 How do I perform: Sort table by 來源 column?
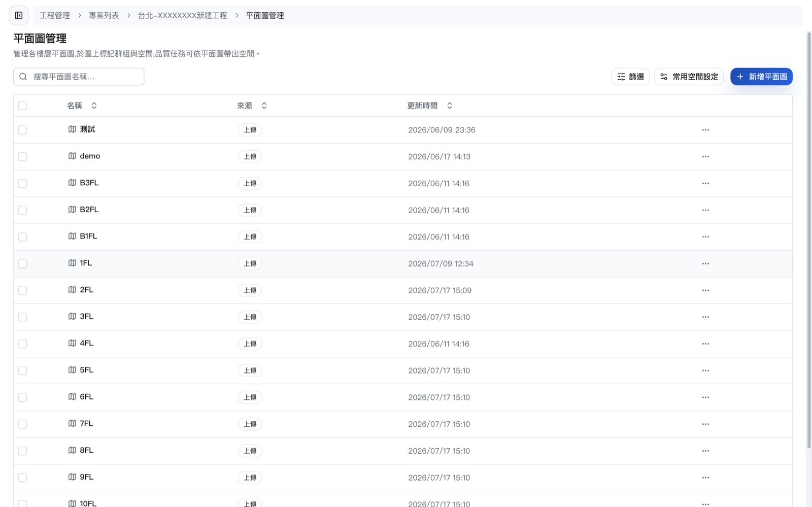[x=252, y=106]
